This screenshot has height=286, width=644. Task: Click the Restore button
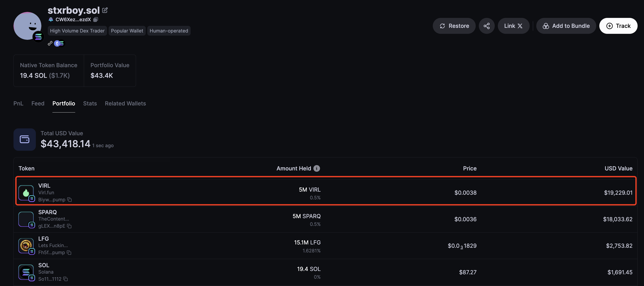[454, 26]
